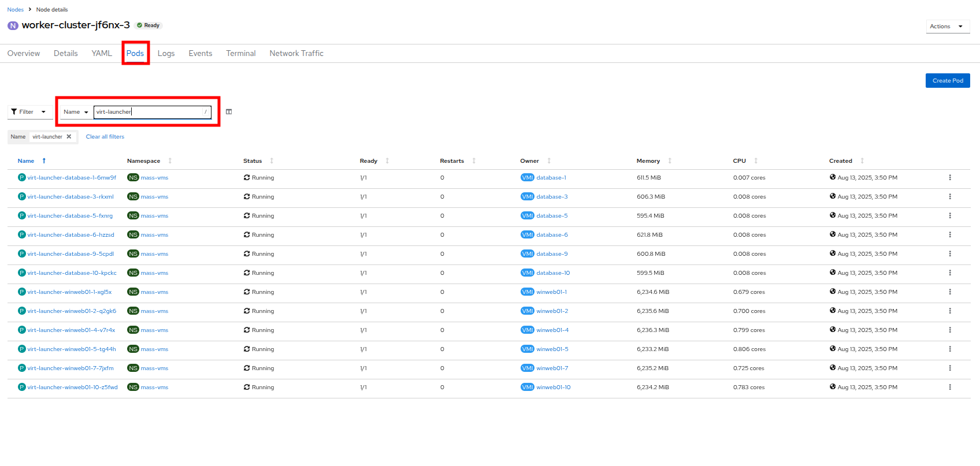Open mass-vms namespace in database-6 row

pyautogui.click(x=154, y=235)
